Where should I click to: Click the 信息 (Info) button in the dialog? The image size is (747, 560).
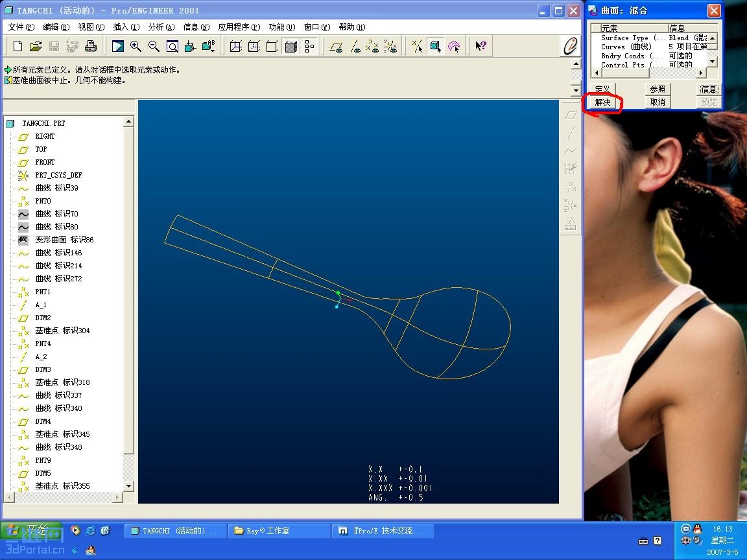pos(708,89)
